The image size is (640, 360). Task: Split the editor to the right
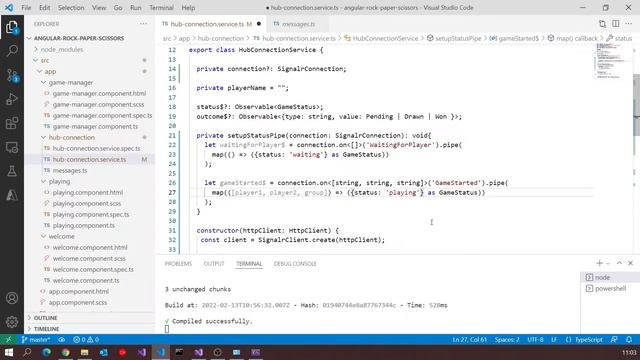pos(616,24)
